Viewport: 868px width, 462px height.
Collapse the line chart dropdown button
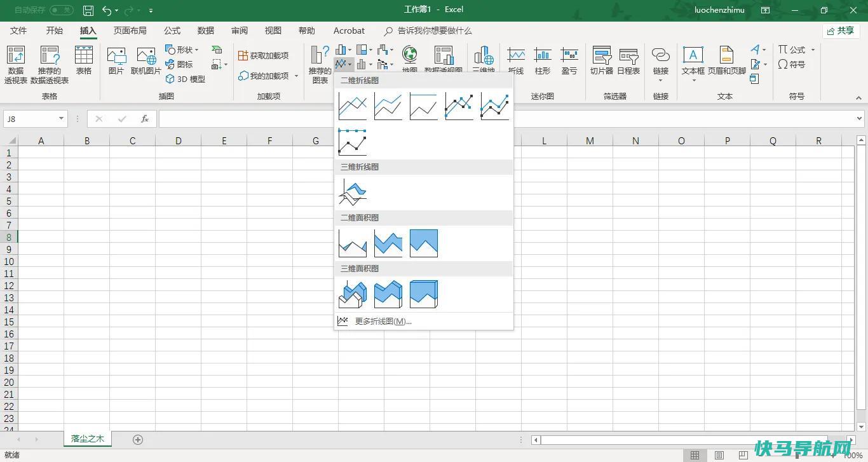[x=343, y=64]
